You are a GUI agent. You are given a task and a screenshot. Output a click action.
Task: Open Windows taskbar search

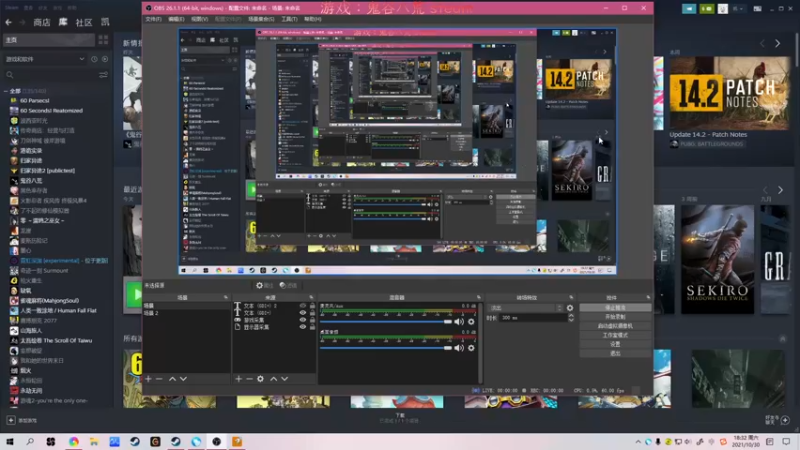(30, 441)
